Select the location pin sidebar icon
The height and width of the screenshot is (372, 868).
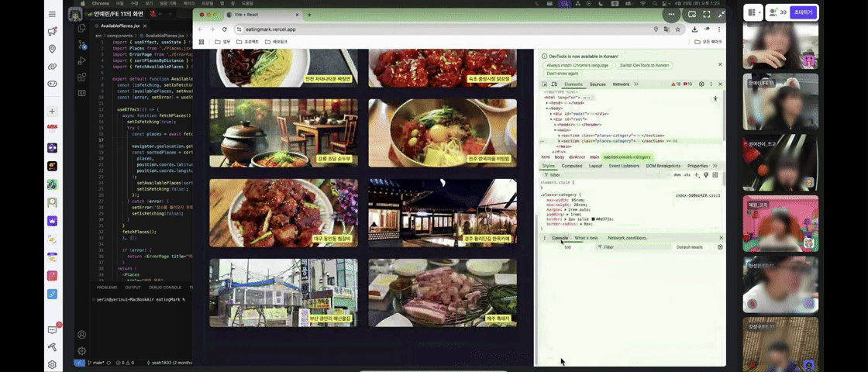pyautogui.click(x=52, y=49)
